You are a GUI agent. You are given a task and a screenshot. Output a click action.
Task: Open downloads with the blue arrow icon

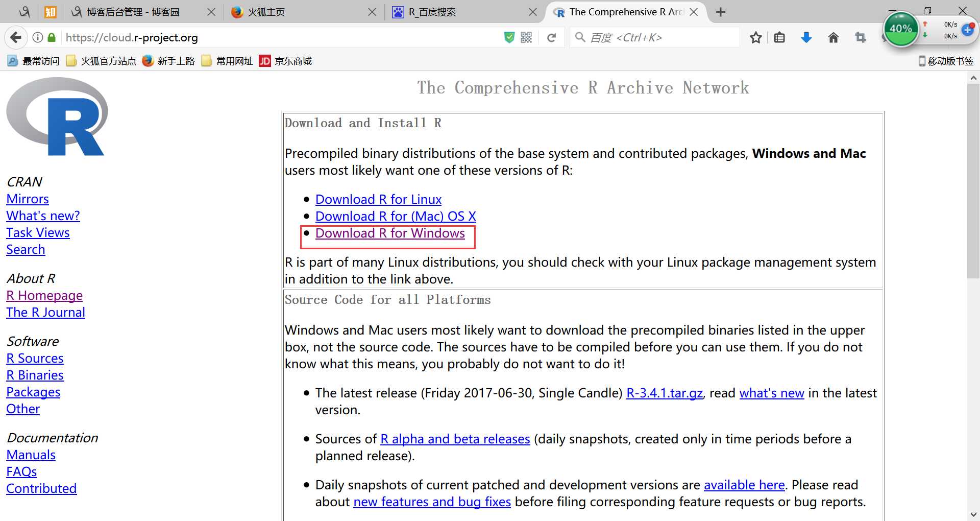(806, 37)
